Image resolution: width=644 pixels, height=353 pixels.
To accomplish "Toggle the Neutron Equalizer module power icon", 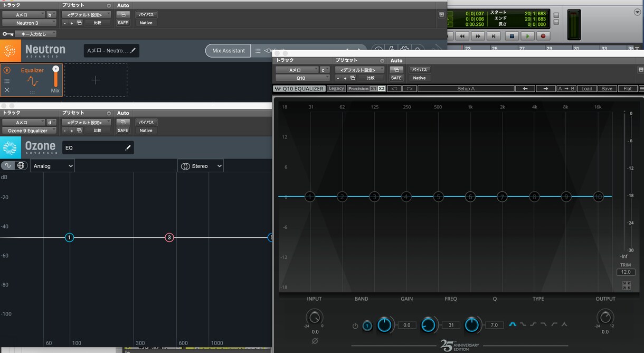I will point(7,70).
